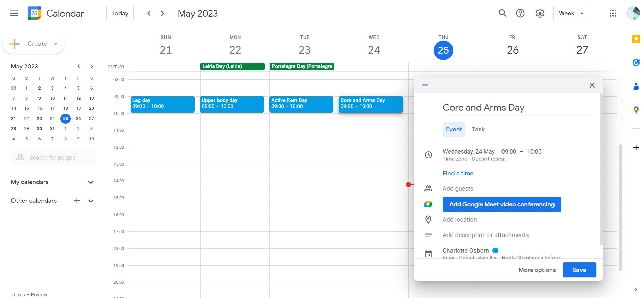The image size is (644, 298).
Task: Open the Support help icon
Action: click(520, 13)
